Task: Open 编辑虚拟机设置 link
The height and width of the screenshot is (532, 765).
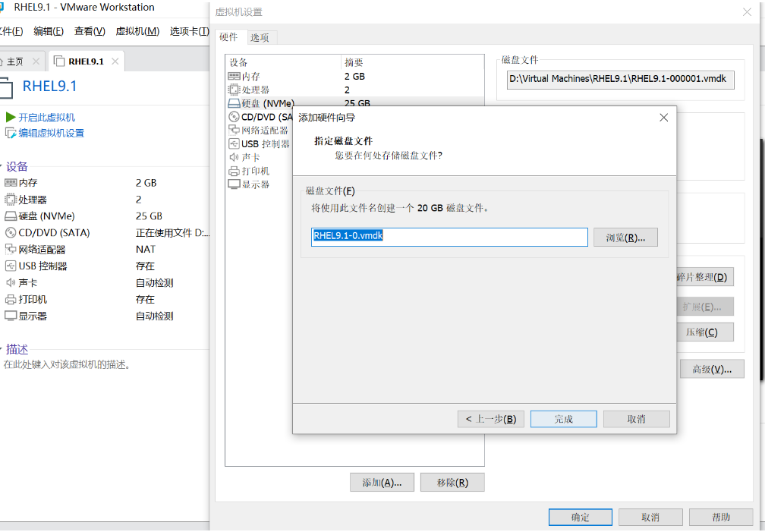Action: pyautogui.click(x=51, y=134)
